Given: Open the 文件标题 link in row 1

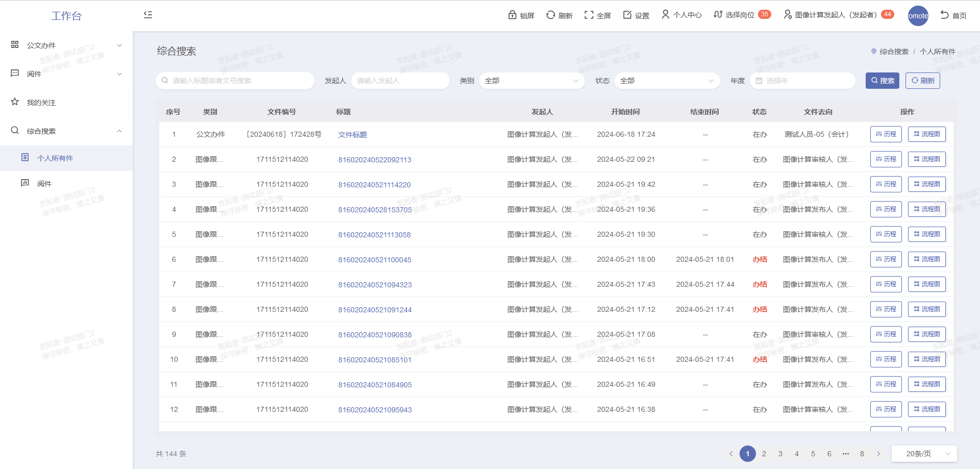Looking at the screenshot, I should 353,135.
